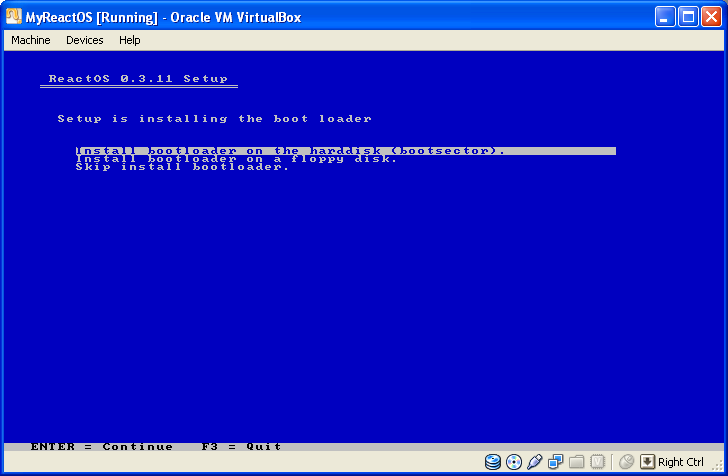Click 'Setup is installing the boot loader' text
728x476 pixels.
pos(214,119)
